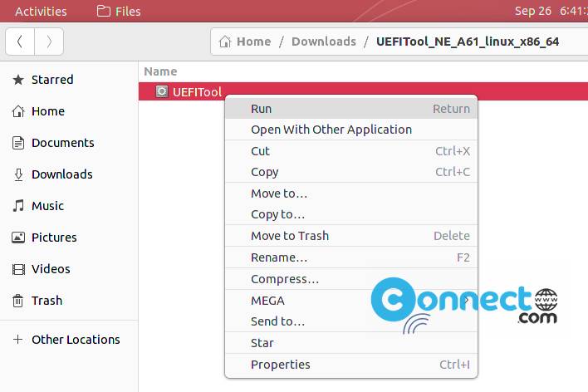Open Documents in the sidebar
Viewport: 588px width, 392px height.
coord(63,143)
